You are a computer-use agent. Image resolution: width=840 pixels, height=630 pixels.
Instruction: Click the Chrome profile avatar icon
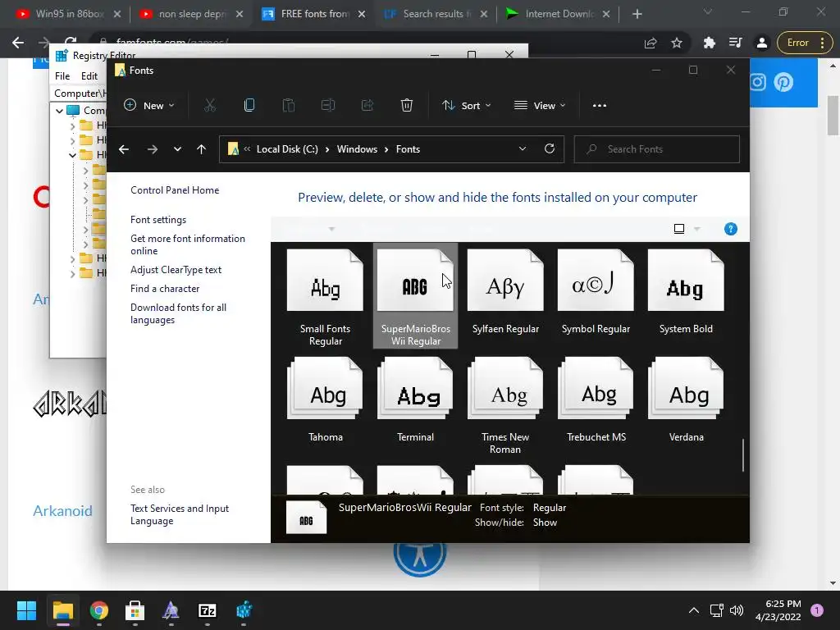(x=762, y=43)
